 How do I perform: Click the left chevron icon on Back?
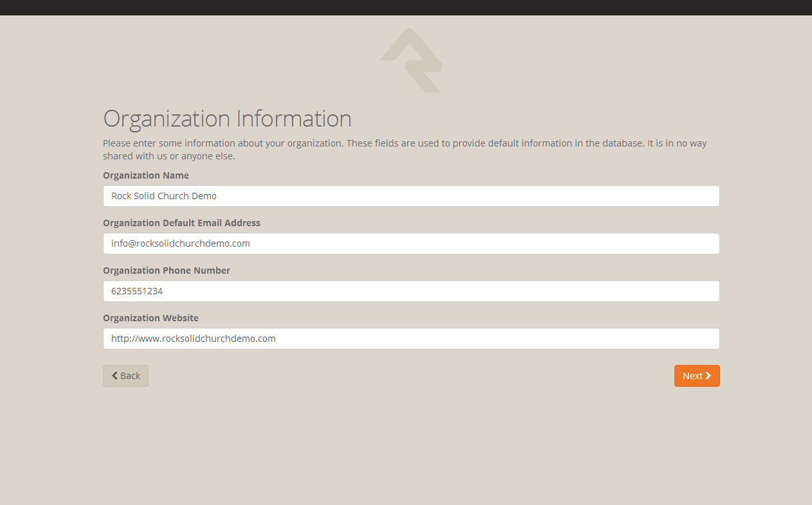(115, 376)
